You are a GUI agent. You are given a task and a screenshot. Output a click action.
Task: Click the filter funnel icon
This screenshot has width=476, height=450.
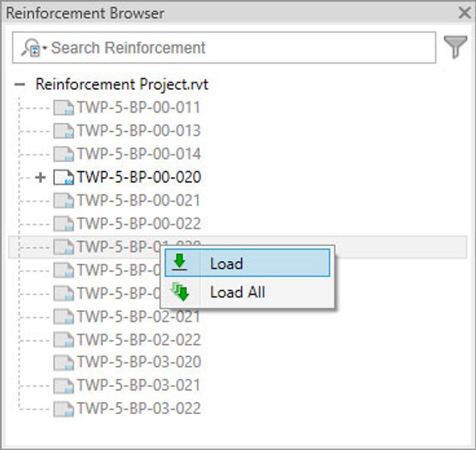455,47
